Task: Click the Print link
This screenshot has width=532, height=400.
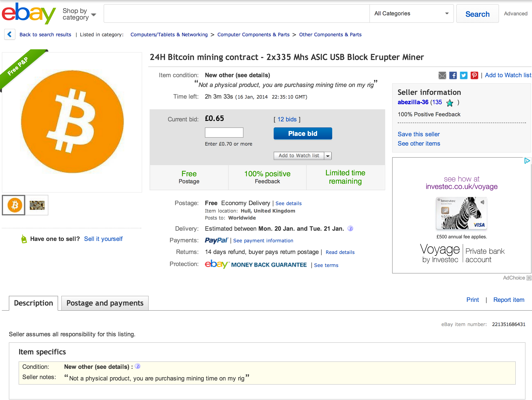Action: pos(472,300)
